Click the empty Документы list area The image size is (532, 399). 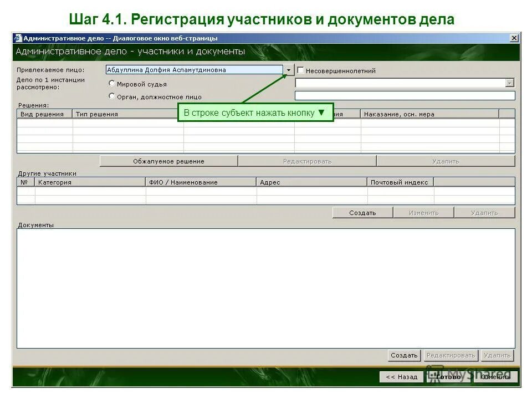click(x=265, y=288)
